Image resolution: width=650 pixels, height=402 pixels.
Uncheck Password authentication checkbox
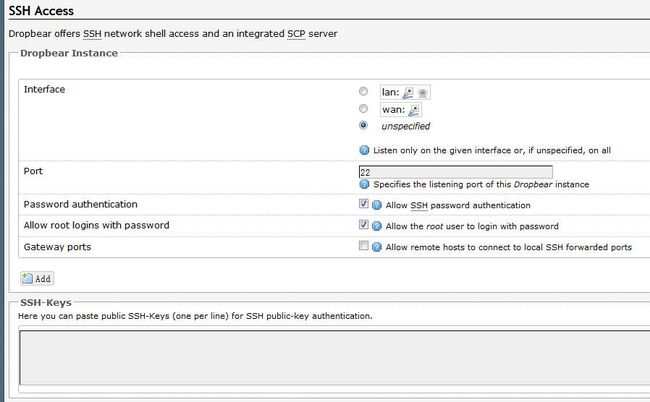pos(364,203)
